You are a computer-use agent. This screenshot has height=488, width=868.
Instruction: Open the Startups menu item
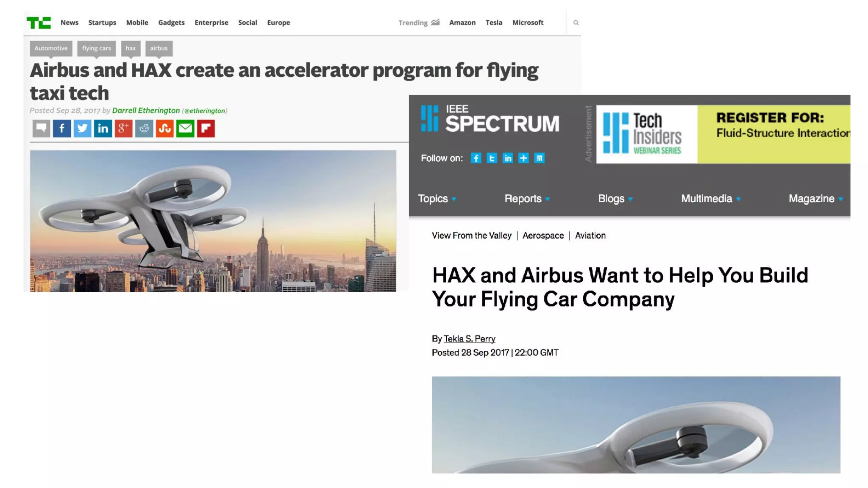coord(102,22)
